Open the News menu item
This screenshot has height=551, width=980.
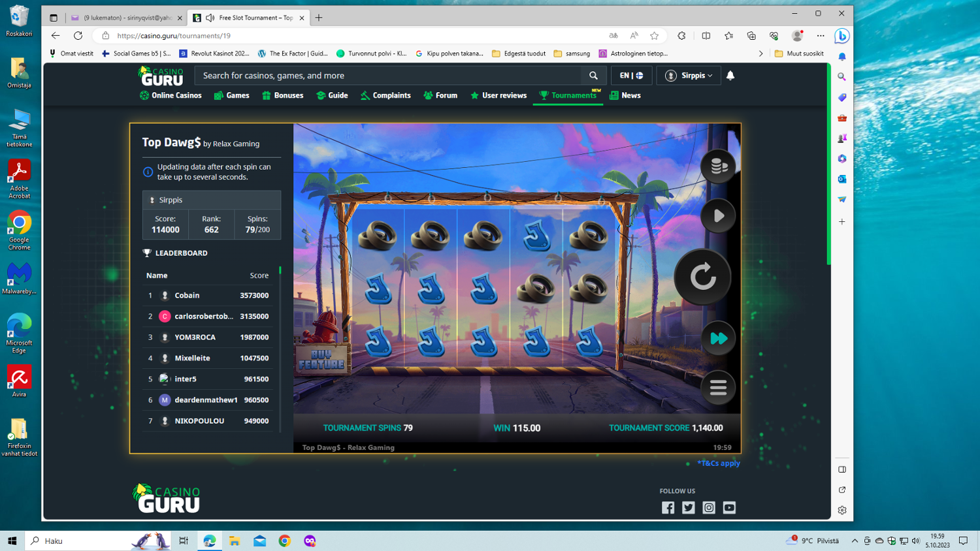(x=625, y=95)
